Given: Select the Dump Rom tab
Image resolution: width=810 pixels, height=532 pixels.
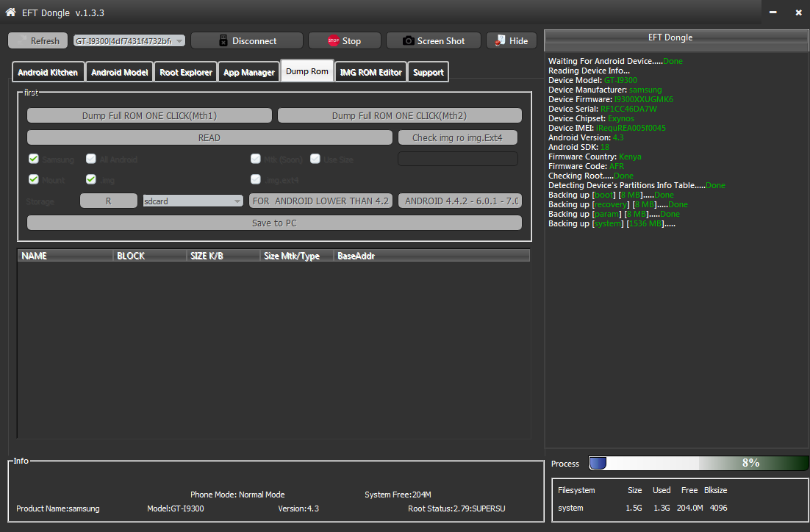Looking at the screenshot, I should point(307,71).
